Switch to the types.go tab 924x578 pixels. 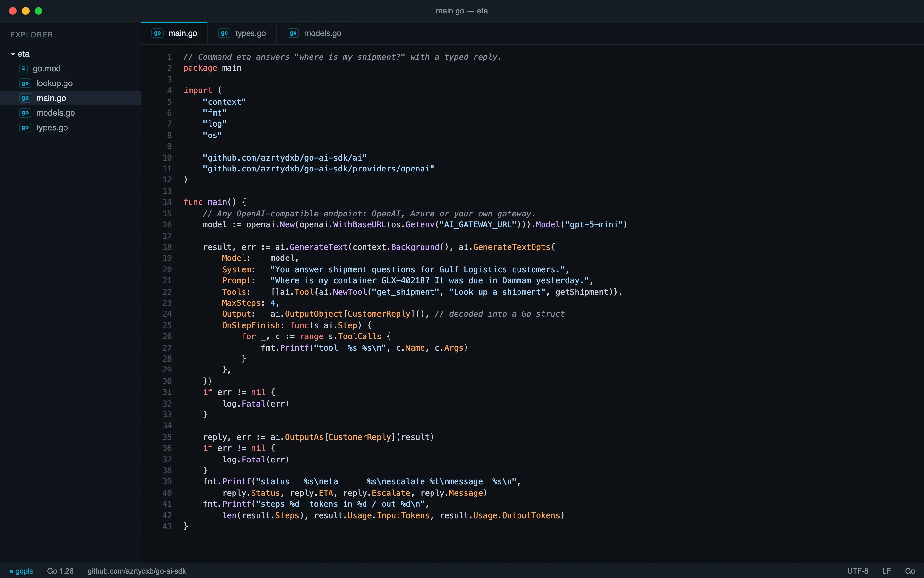click(x=242, y=33)
